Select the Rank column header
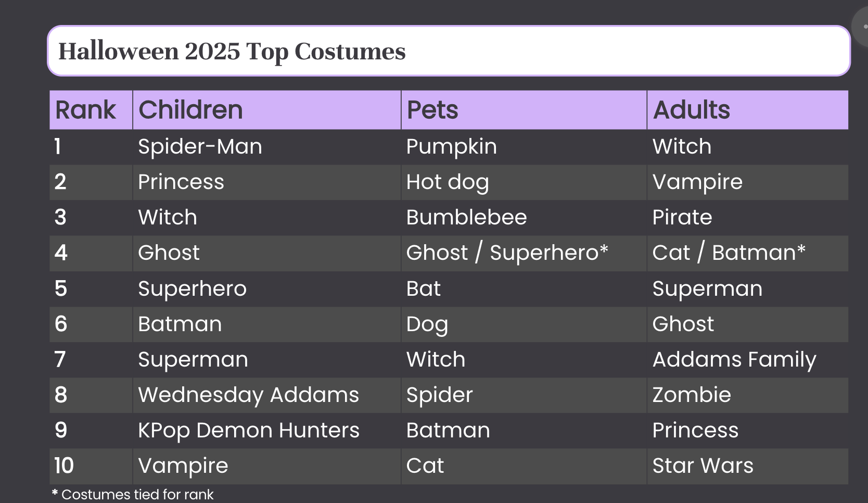 tap(91, 110)
